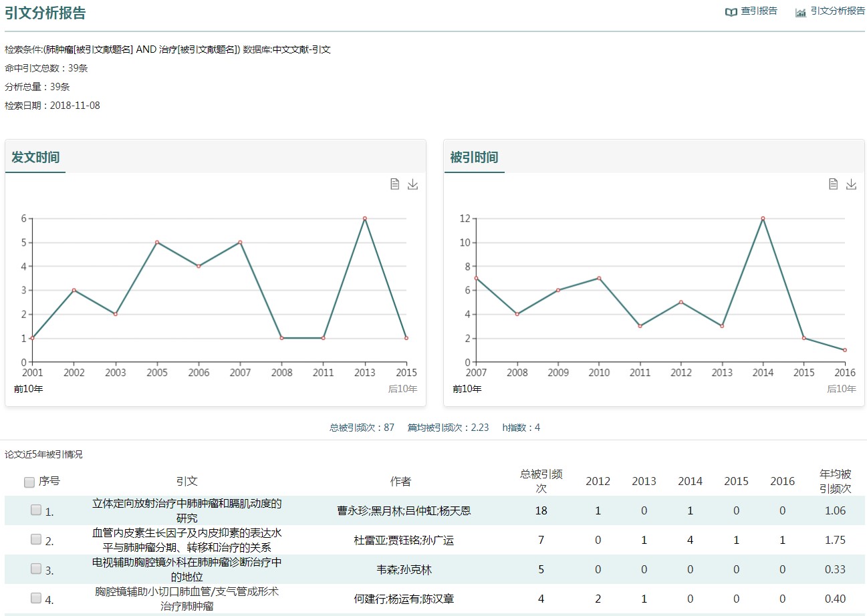The height and width of the screenshot is (616, 867).
Task: Show 后10年 in the 被引时间 chart
Action: point(841,389)
